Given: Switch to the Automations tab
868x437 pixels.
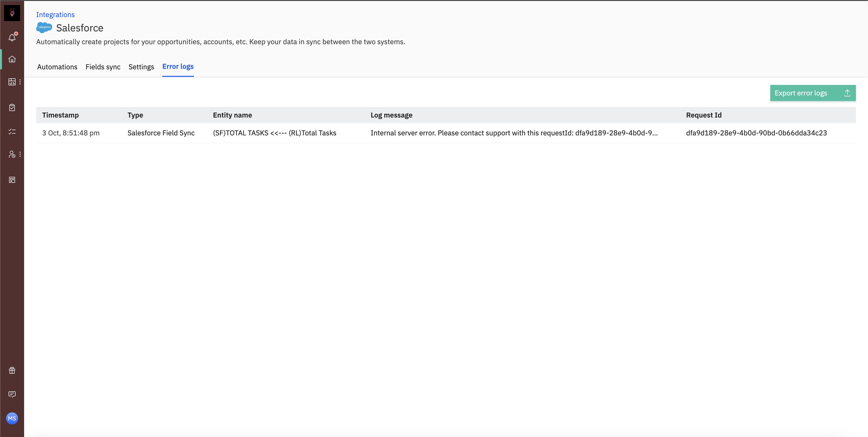Looking at the screenshot, I should point(57,67).
